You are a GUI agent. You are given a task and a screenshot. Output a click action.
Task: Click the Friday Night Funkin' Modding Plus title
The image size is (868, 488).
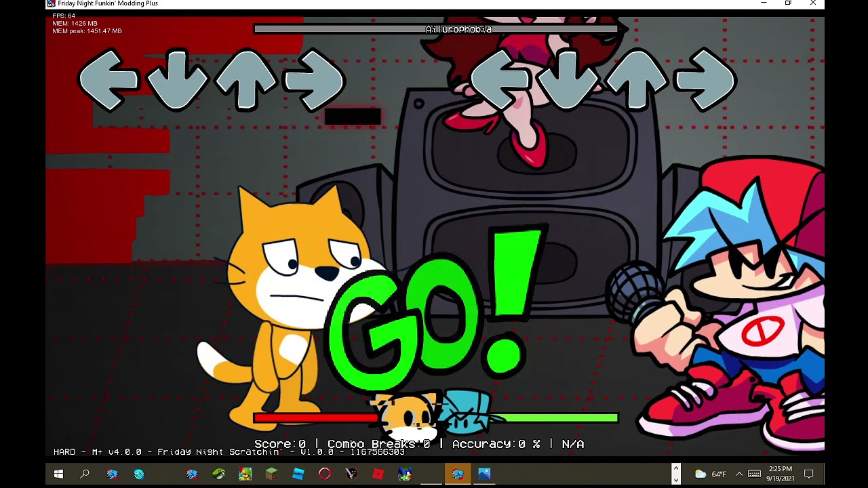point(108,3)
